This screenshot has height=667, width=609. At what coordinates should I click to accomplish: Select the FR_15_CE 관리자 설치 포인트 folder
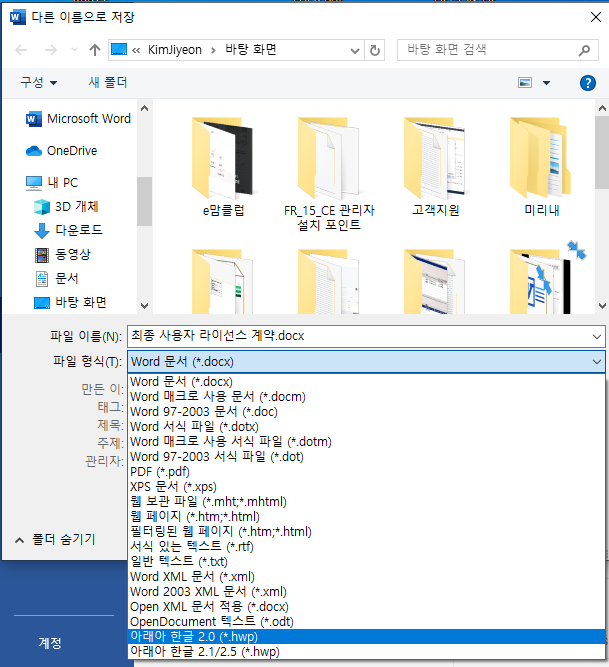click(x=329, y=174)
